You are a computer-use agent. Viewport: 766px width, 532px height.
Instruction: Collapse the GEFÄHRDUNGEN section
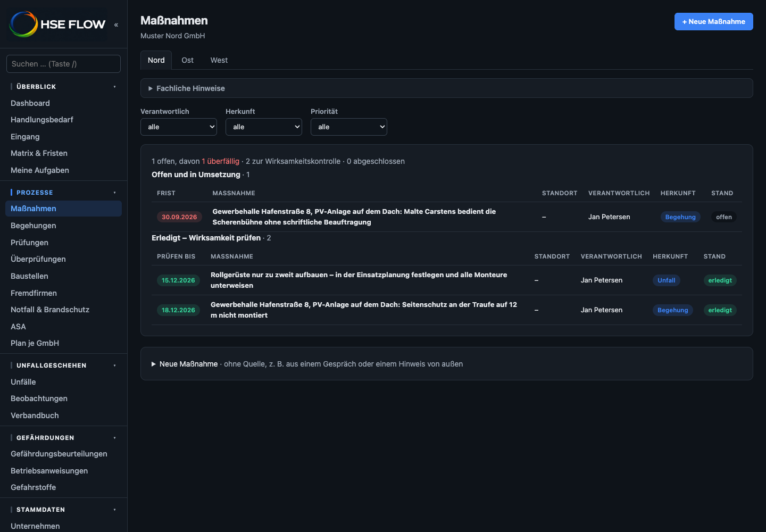point(63,438)
